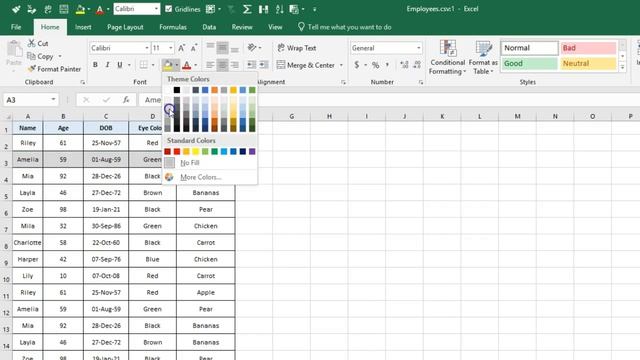Click the Decrease Decimal icon
This screenshot has height=360, width=640.
click(417, 64)
